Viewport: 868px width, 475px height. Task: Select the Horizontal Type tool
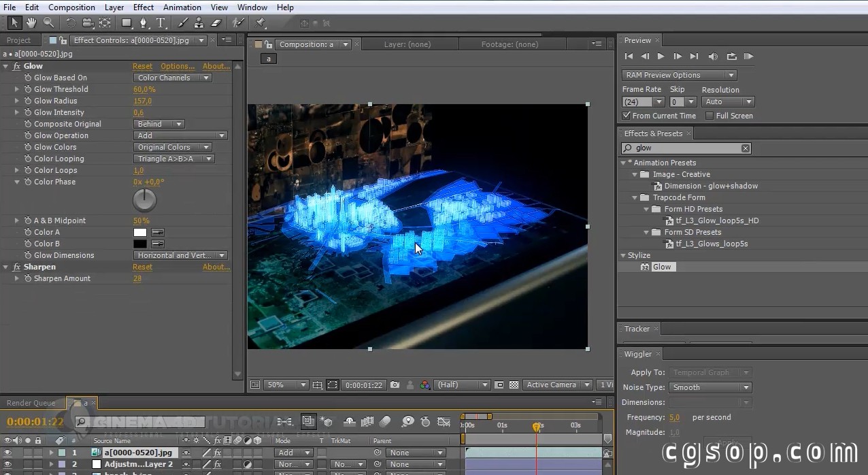pos(161,23)
